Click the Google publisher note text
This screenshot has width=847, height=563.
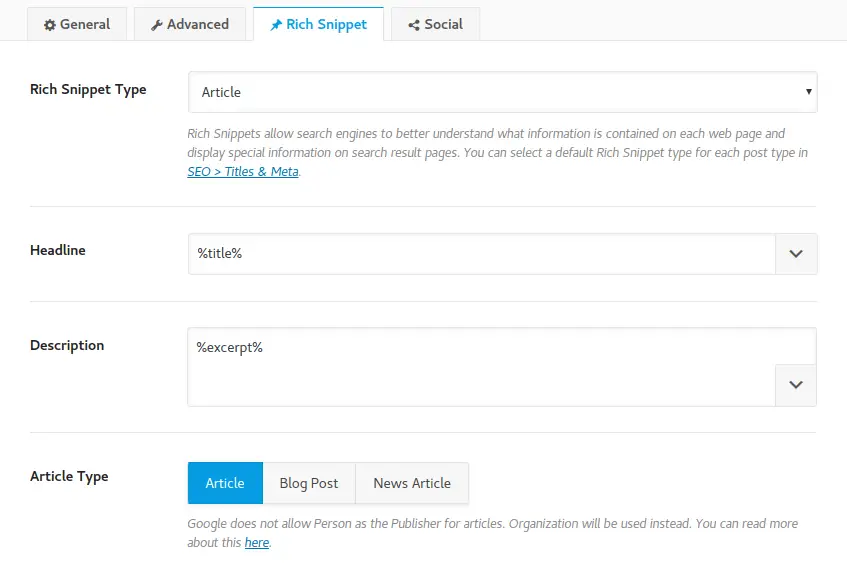tap(493, 533)
